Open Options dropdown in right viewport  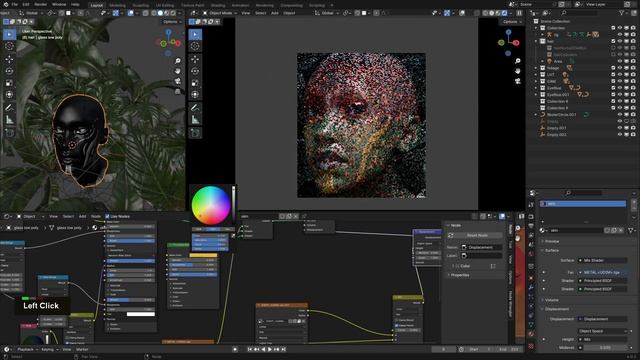512,22
